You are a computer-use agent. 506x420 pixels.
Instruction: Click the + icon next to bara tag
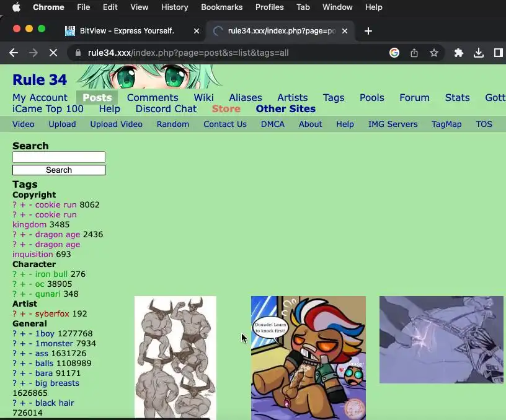(22, 373)
